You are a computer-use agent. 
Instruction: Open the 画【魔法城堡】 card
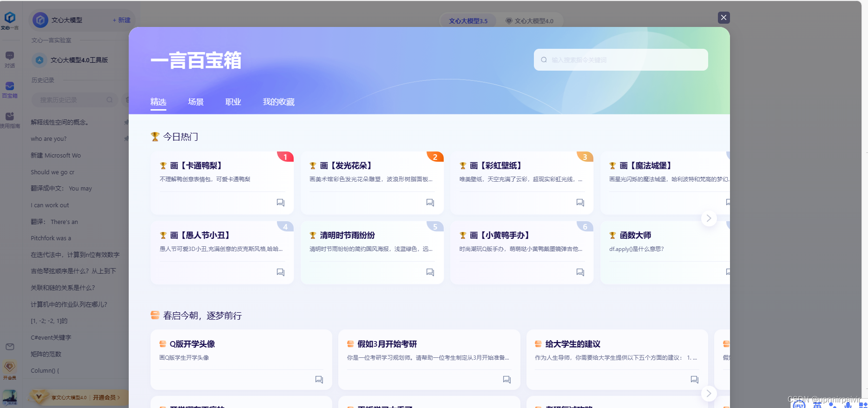click(665, 183)
